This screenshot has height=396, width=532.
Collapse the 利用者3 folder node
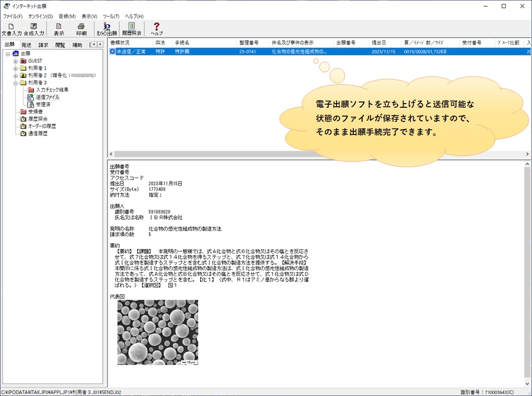16,83
